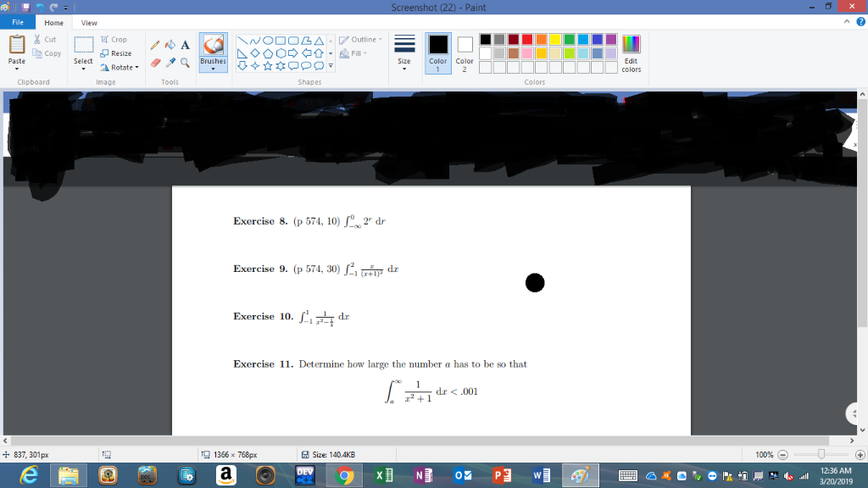The width and height of the screenshot is (868, 488).
Task: Select the Magnifier tool
Action: click(185, 63)
